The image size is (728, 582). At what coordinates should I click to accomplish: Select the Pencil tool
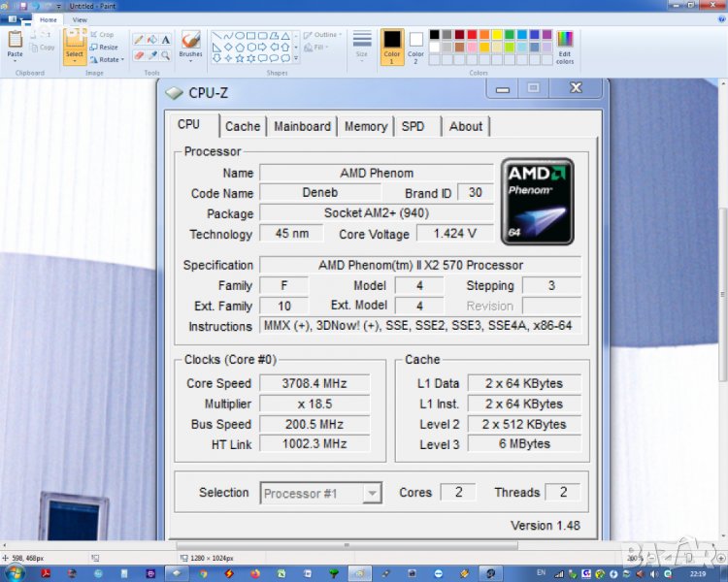(x=138, y=40)
